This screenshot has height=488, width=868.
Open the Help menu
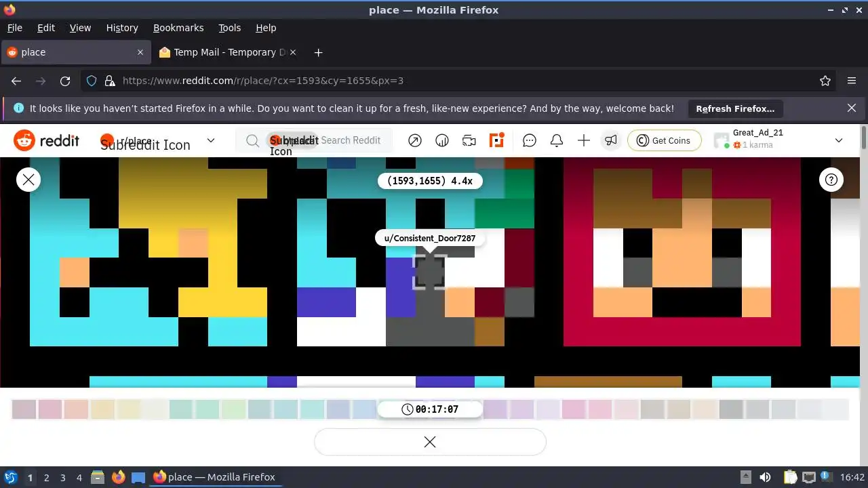(x=266, y=28)
